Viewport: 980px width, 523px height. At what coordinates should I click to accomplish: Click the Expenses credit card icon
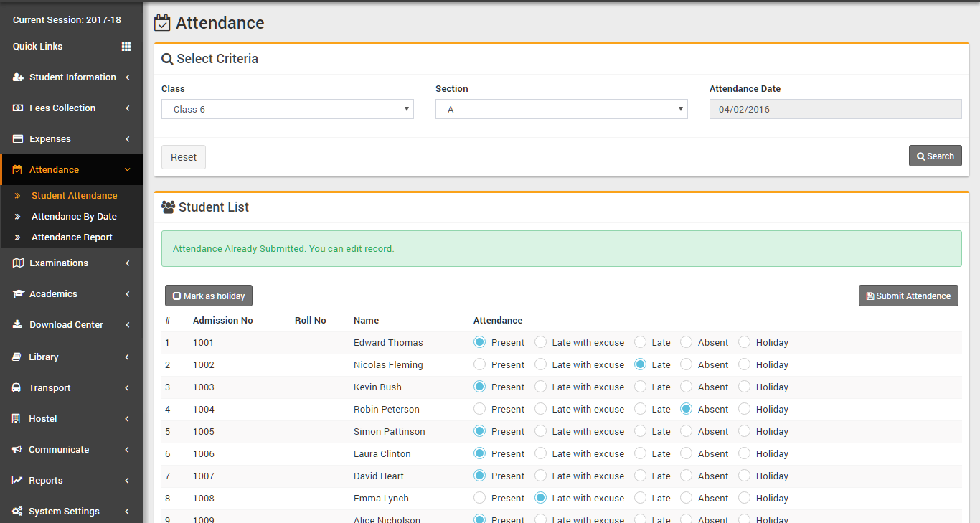18,139
